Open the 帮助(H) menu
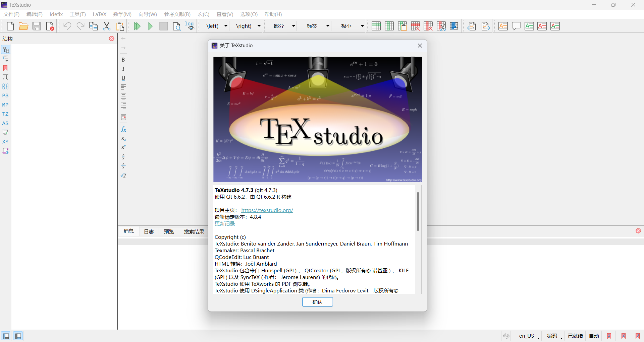644x342 pixels. [273, 14]
